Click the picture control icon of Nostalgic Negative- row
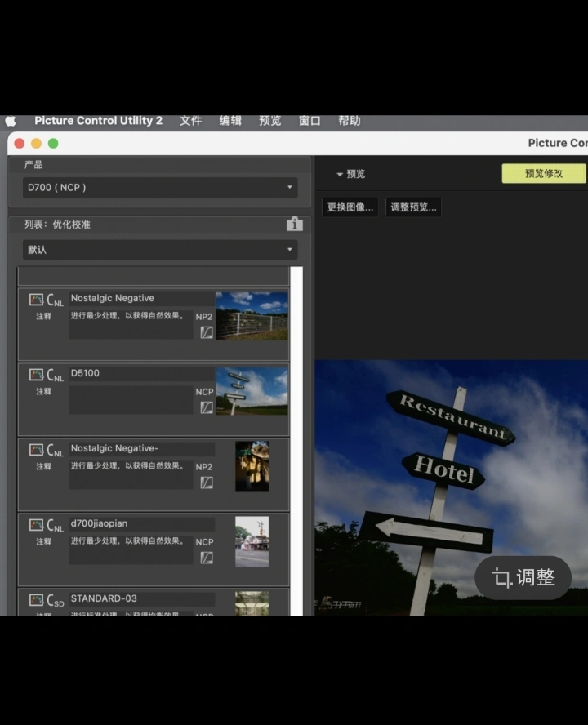This screenshot has width=588, height=725. point(36,450)
